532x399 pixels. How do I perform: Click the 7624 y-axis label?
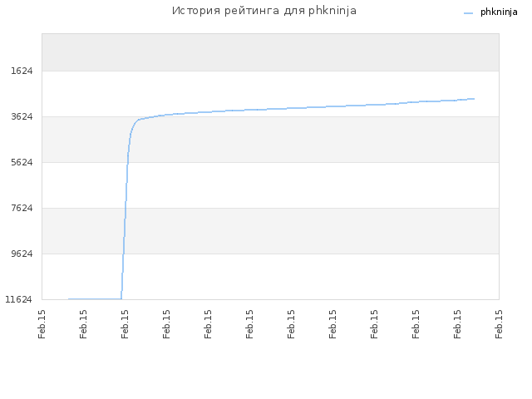click(22, 208)
